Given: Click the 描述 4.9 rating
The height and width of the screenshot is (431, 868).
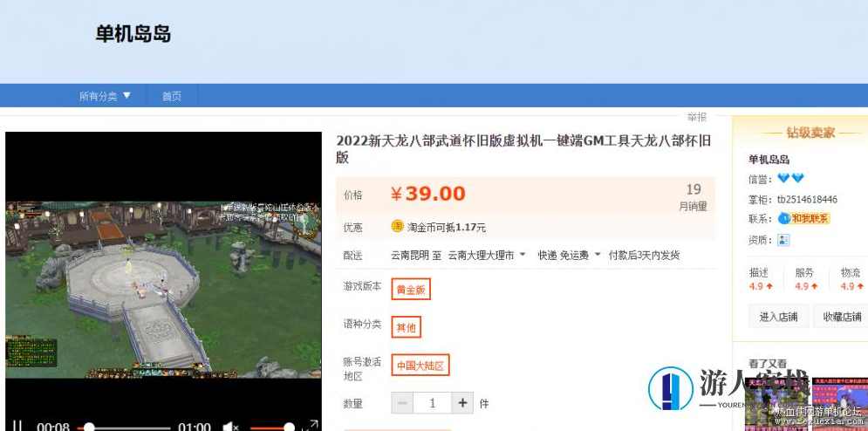Looking at the screenshot, I should [761, 279].
